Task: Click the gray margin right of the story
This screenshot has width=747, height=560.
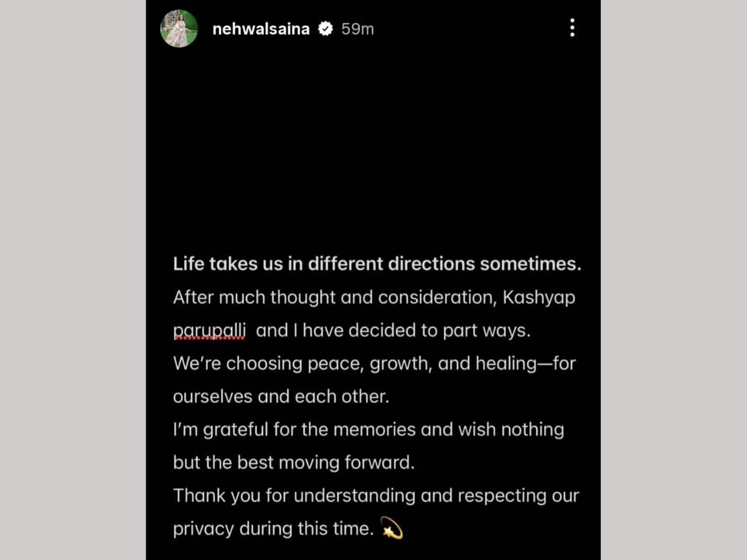Action: coord(674,280)
